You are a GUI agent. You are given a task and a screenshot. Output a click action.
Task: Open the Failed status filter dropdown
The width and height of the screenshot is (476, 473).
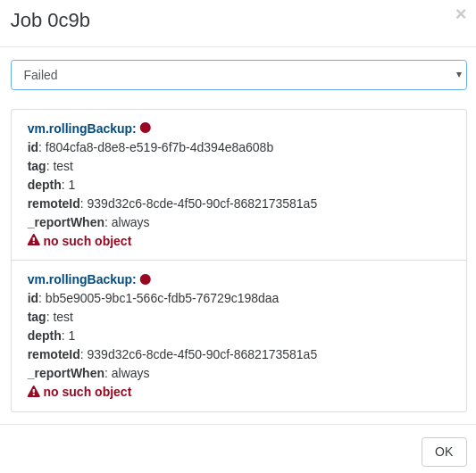point(238,75)
